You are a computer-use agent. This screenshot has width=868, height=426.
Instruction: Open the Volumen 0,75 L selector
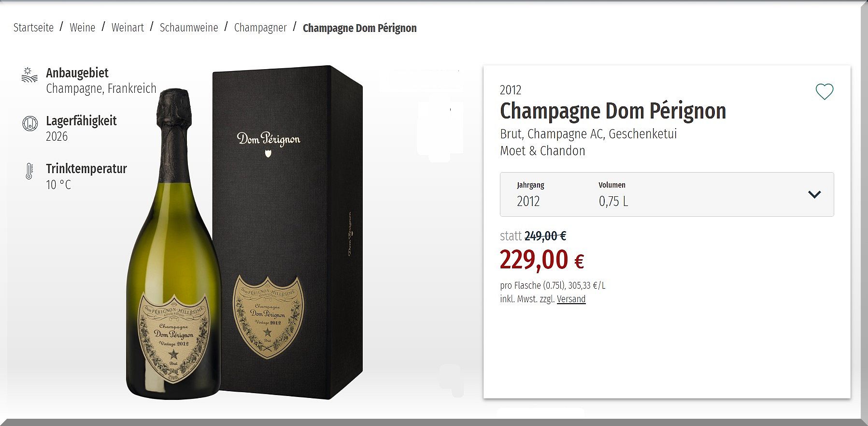point(613,194)
